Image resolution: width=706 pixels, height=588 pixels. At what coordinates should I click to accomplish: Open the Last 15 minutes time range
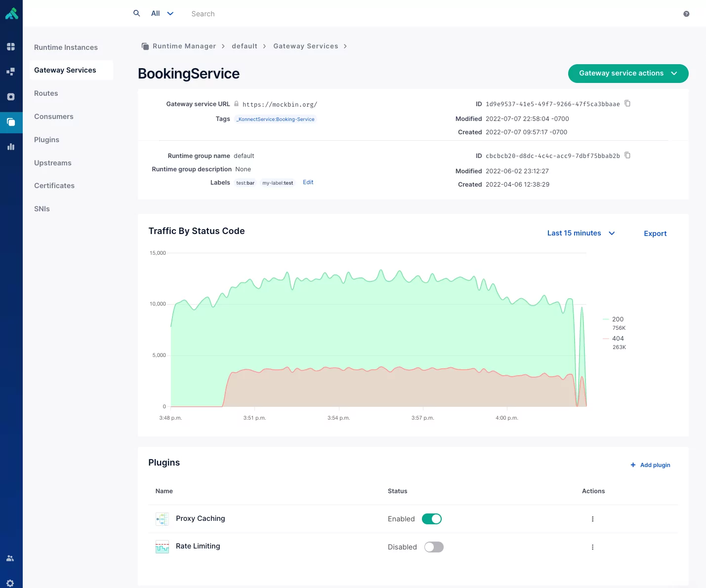point(581,233)
